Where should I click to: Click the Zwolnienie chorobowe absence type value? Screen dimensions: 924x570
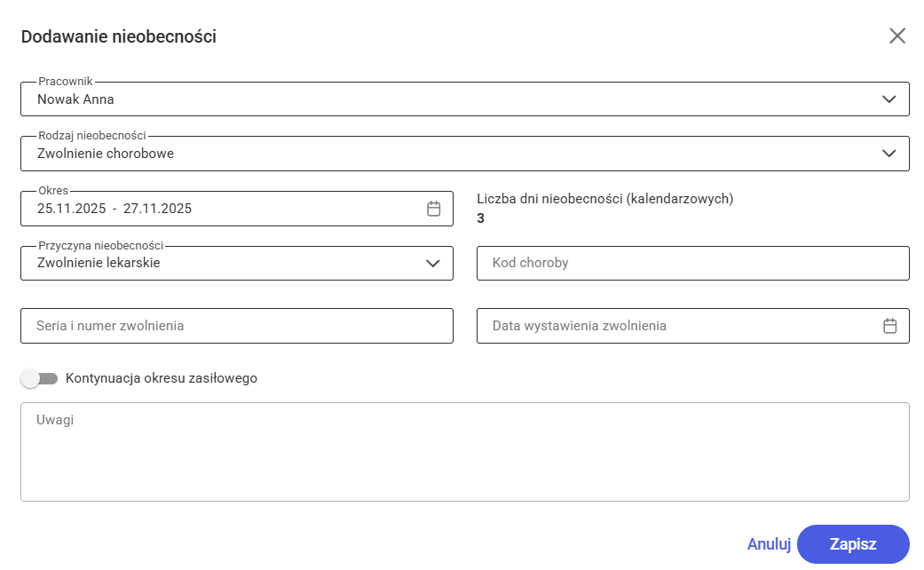106,154
